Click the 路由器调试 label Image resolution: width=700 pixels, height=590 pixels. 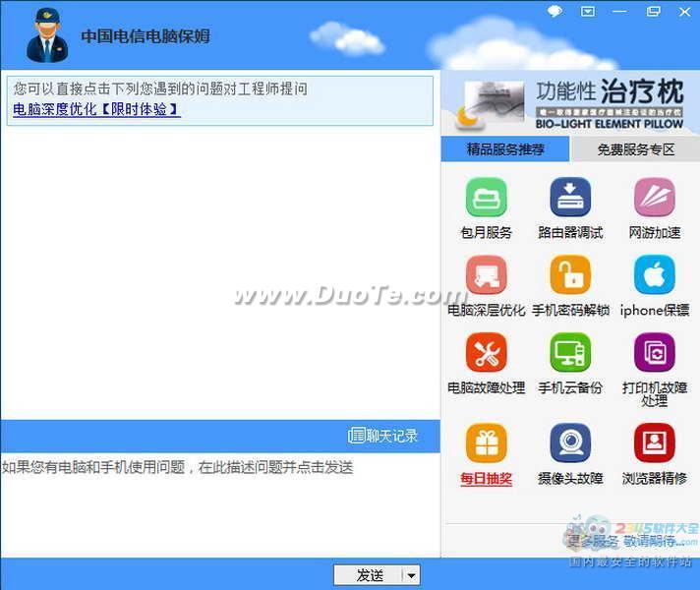[x=570, y=233]
